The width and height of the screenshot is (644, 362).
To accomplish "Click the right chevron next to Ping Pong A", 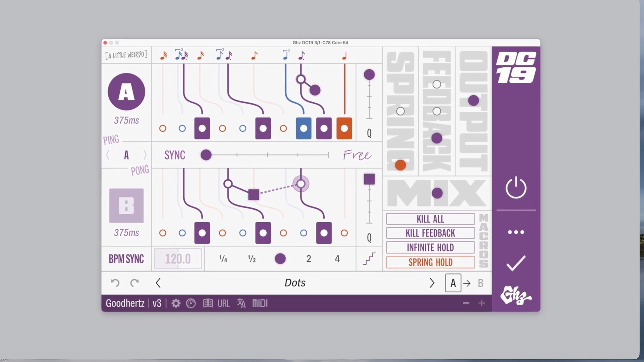I will tap(145, 155).
